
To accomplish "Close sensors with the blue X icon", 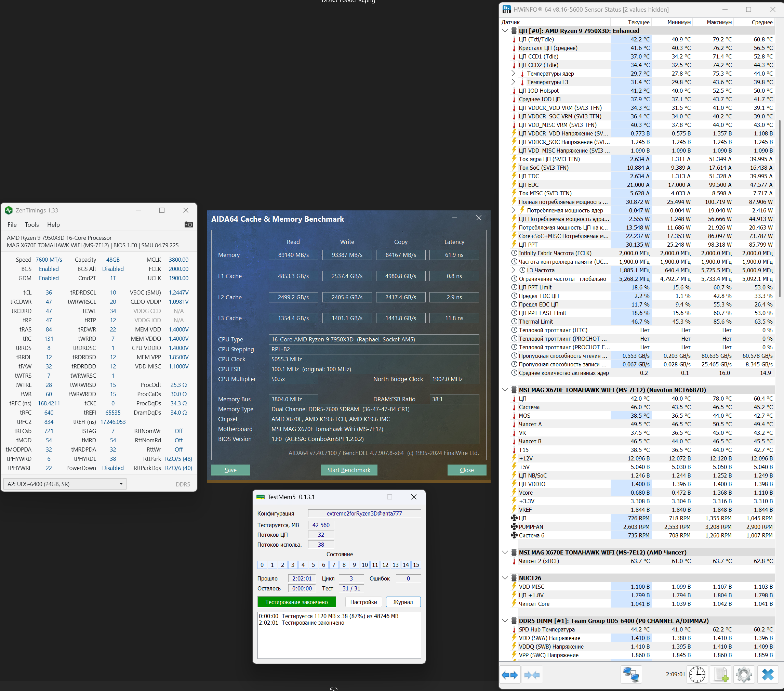I will point(768,675).
